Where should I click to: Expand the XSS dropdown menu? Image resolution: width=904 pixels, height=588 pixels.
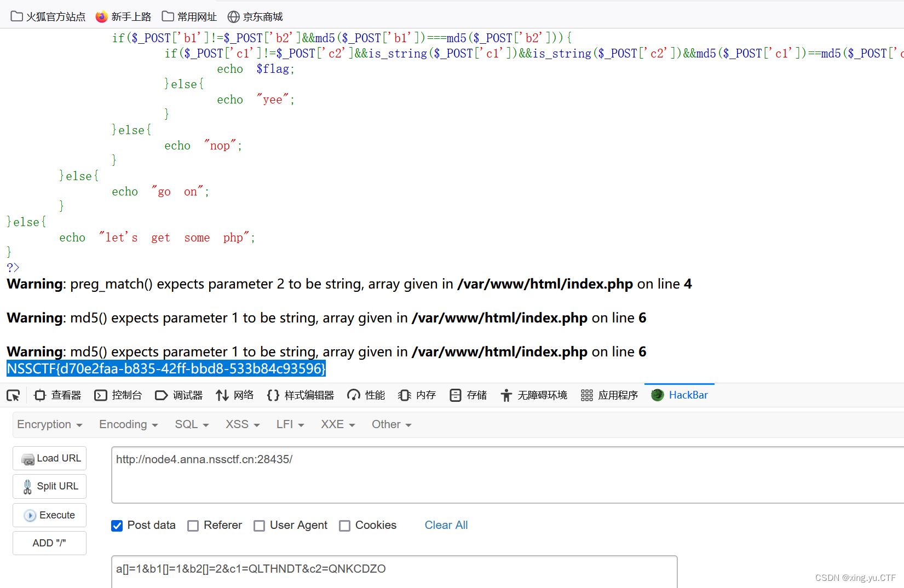[241, 424]
